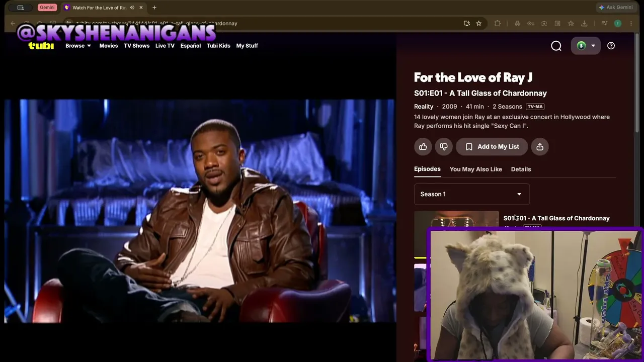Image resolution: width=644 pixels, height=362 pixels.
Task: Click the video player showing the episode
Action: click(x=200, y=211)
